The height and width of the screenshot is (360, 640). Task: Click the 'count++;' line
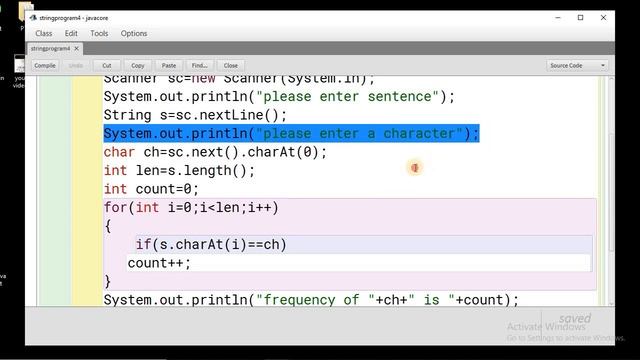[x=159, y=263]
